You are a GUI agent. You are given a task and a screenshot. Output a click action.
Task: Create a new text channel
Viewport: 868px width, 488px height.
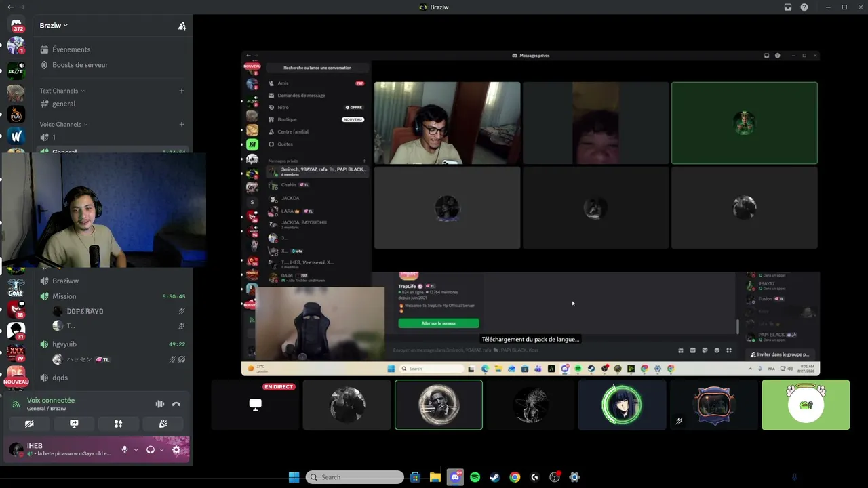pyautogui.click(x=182, y=91)
